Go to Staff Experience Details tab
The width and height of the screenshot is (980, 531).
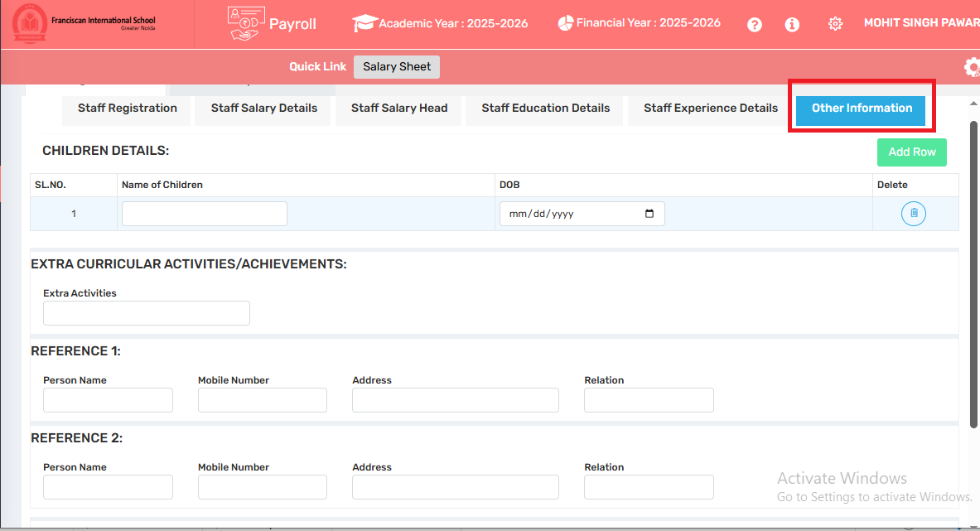(x=711, y=108)
